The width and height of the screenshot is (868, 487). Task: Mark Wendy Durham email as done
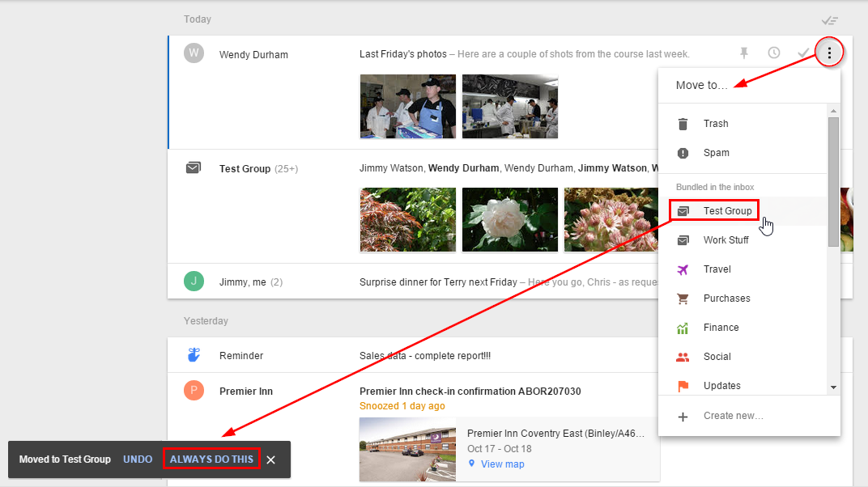(802, 53)
